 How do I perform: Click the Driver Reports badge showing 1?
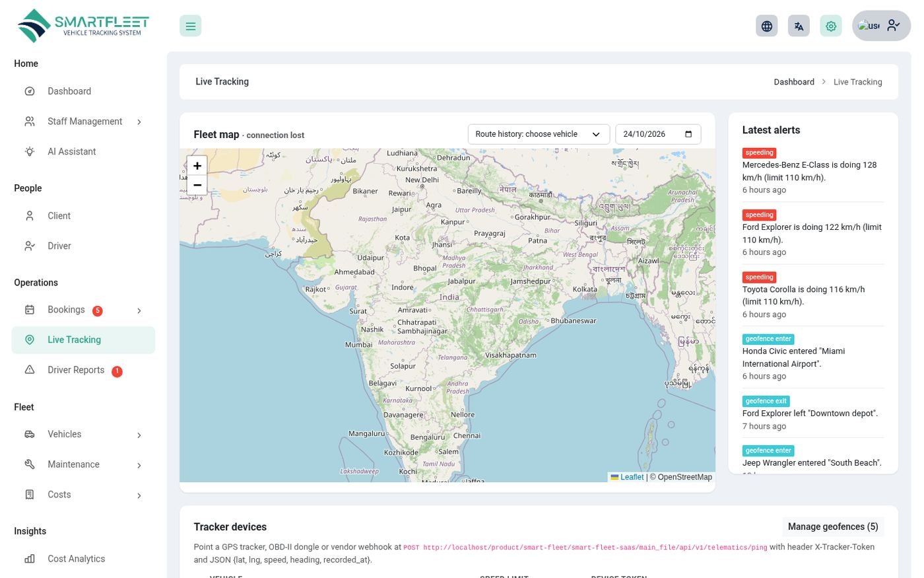[117, 371]
